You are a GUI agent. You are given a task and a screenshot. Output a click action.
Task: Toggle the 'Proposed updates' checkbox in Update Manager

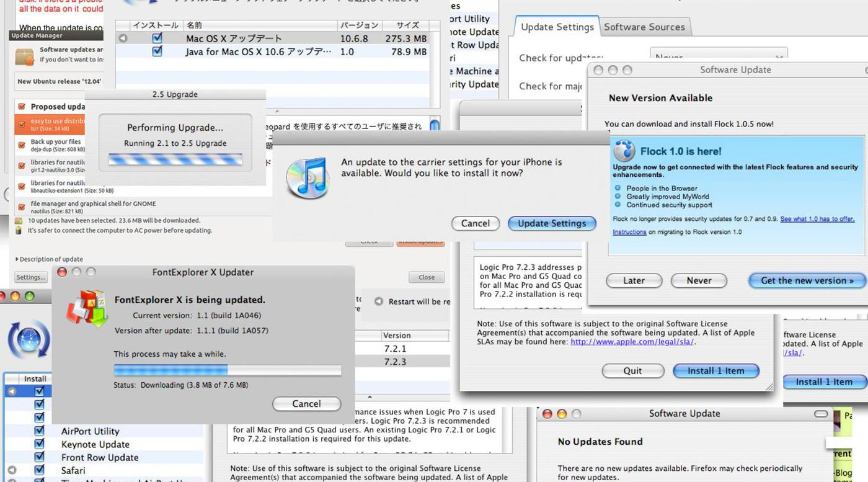(22, 107)
